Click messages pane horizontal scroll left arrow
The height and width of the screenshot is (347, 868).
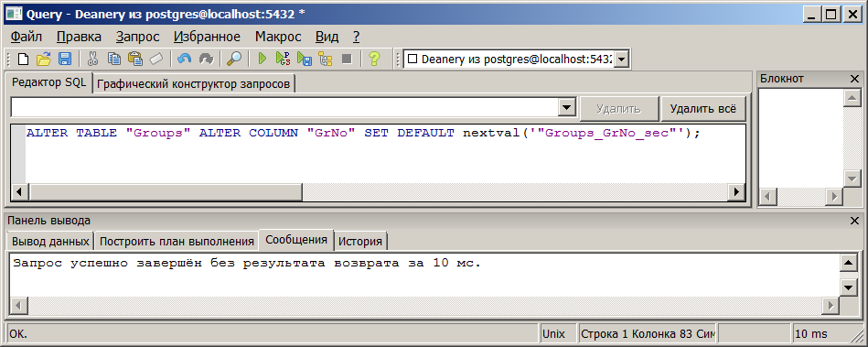tap(20, 305)
